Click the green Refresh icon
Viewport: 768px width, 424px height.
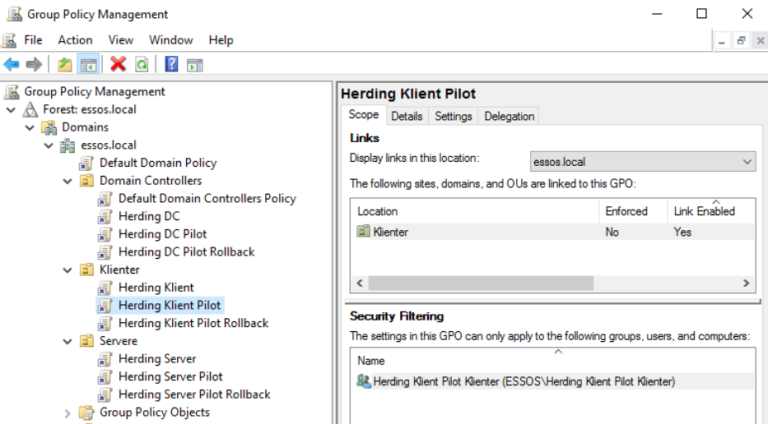[142, 64]
